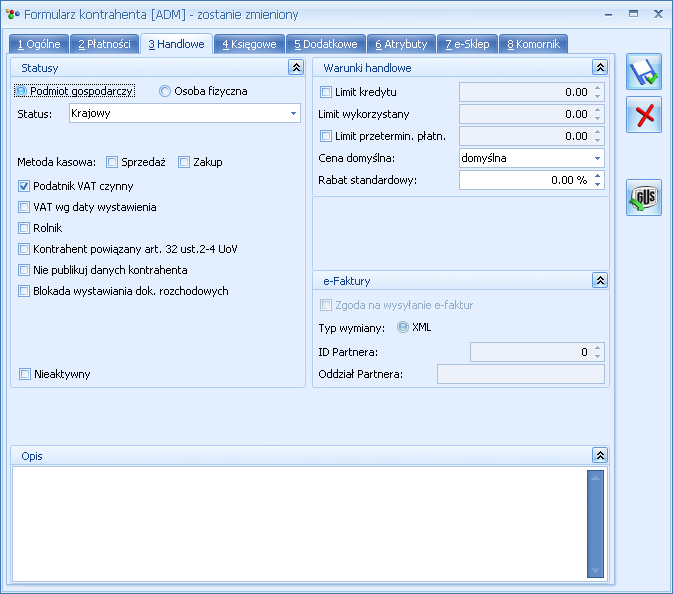Click the GUS data import icon
673x594 pixels.
coord(643,197)
